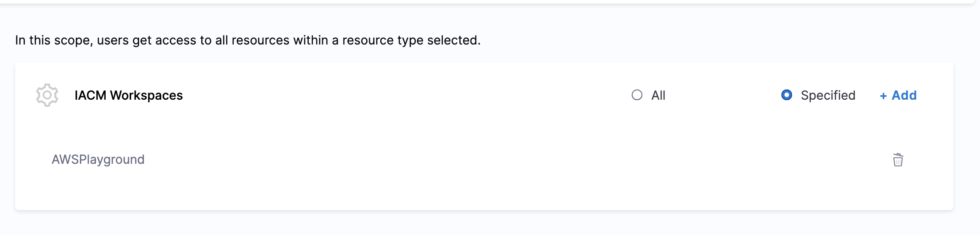Select the All radio button circle
The image size is (980, 235).
[x=637, y=95]
